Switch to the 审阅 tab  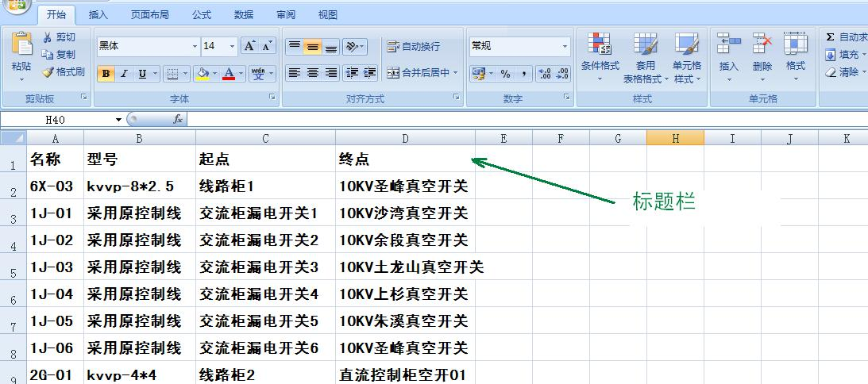[286, 15]
